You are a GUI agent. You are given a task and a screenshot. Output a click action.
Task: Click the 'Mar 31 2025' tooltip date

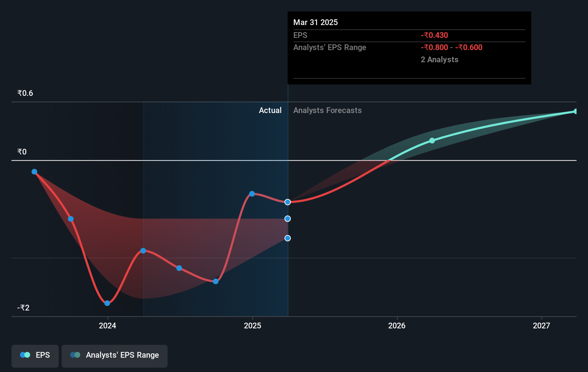point(315,22)
